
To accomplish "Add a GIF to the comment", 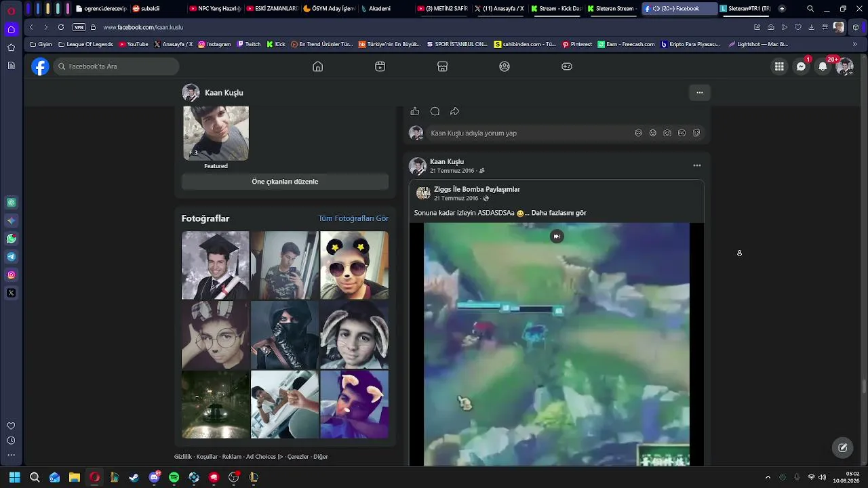I will [682, 133].
